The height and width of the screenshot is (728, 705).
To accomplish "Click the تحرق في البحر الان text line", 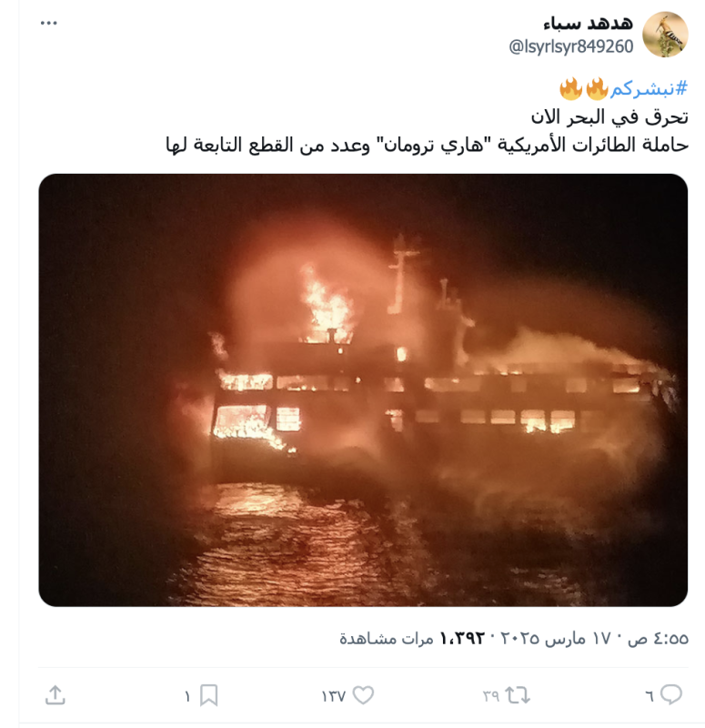I will pyautogui.click(x=609, y=117).
